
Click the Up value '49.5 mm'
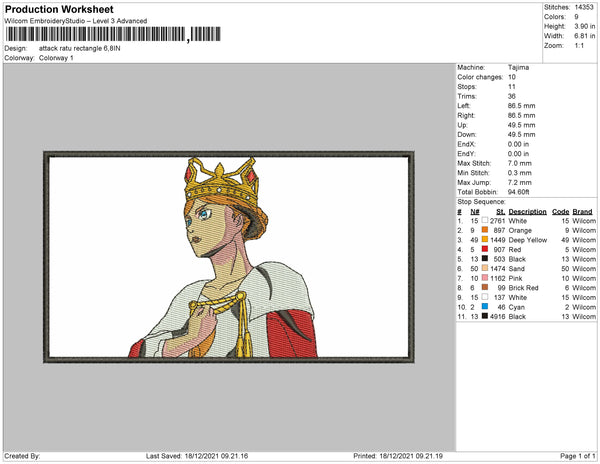522,125
